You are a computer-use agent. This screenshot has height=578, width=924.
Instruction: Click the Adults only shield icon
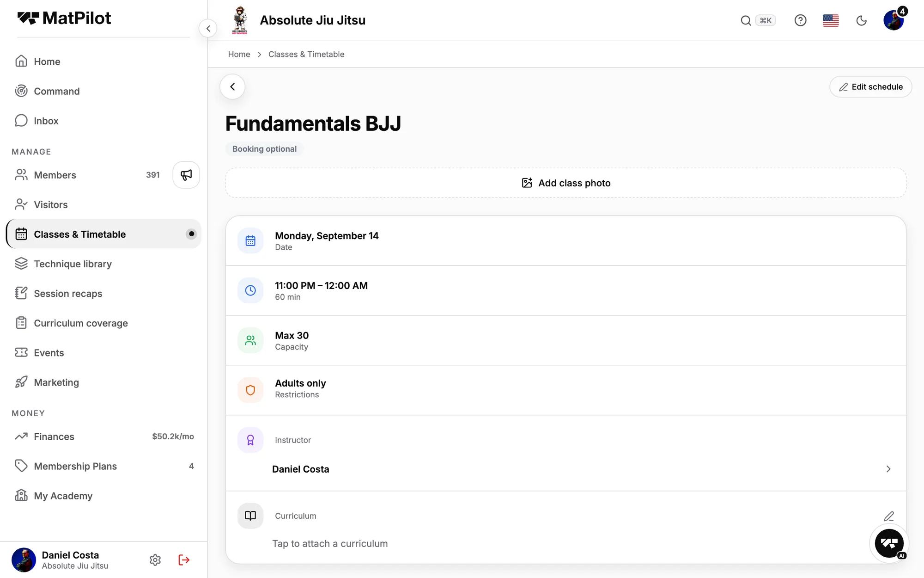pos(250,390)
